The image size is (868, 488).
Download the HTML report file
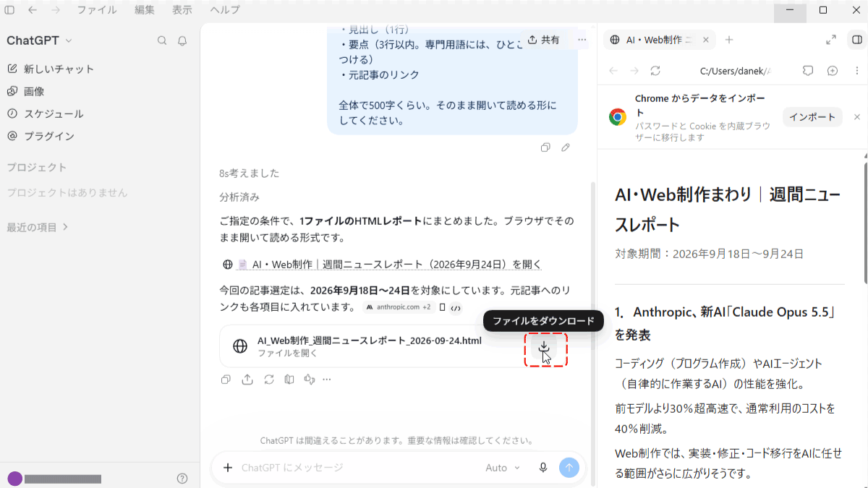[x=544, y=348]
